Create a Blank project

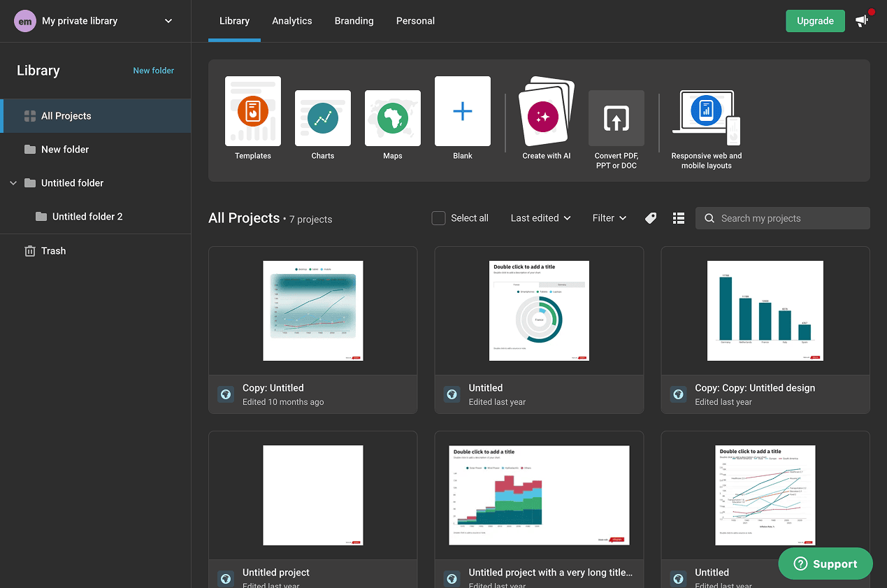tap(463, 119)
